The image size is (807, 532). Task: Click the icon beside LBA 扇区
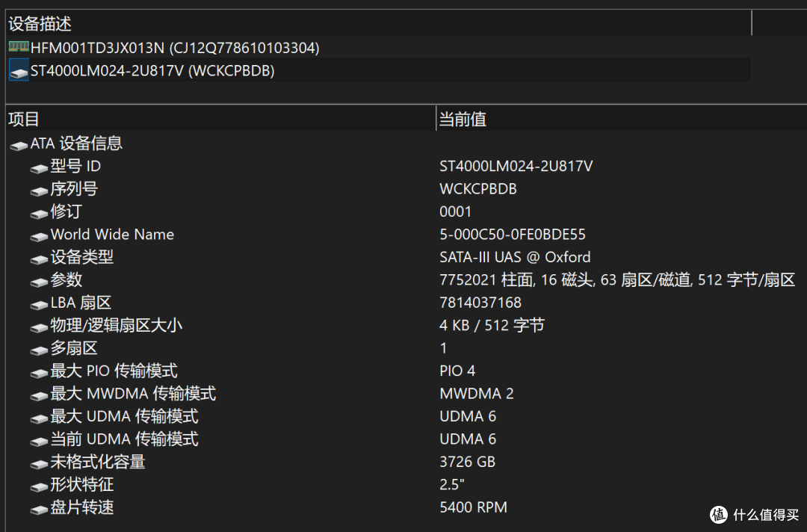point(39,305)
